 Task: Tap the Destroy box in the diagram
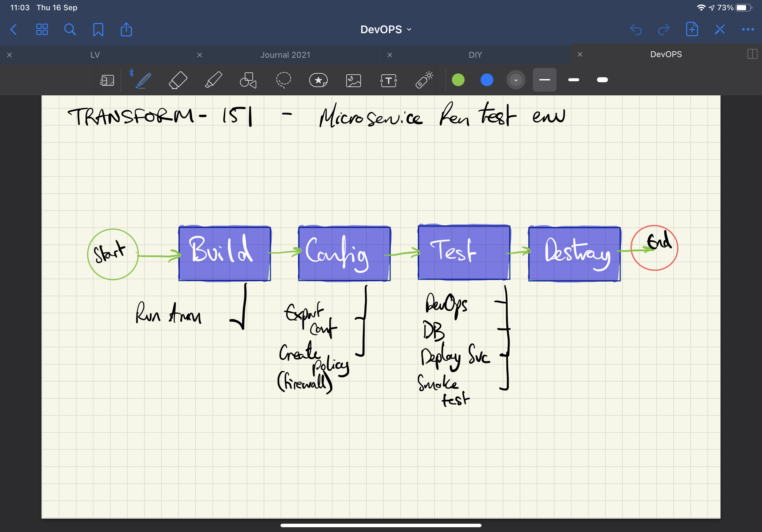pos(574,254)
